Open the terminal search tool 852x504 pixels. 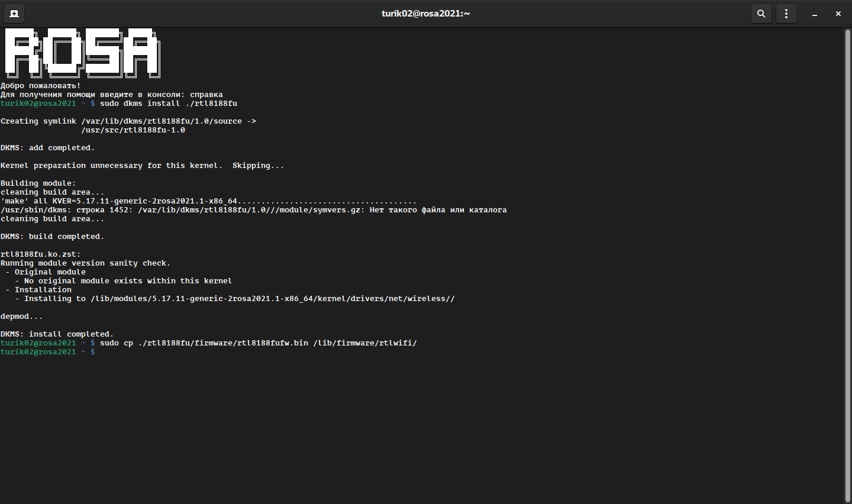coord(761,14)
